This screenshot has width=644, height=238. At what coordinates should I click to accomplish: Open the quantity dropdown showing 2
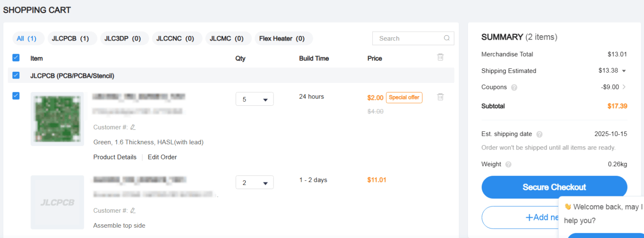tap(255, 183)
